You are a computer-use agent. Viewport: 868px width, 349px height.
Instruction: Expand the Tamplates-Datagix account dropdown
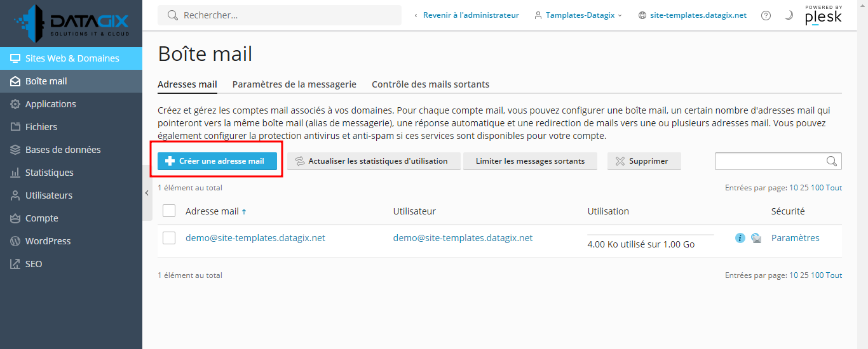[x=578, y=15]
